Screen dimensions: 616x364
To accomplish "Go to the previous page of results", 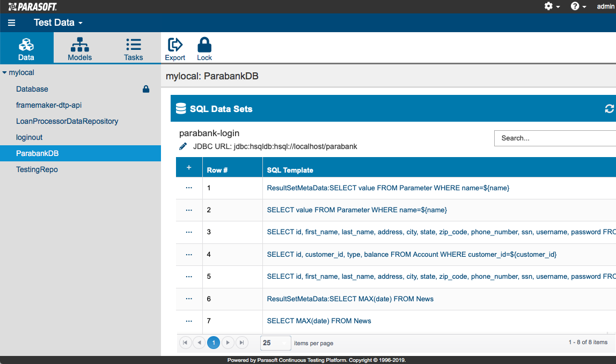I will (x=199, y=343).
